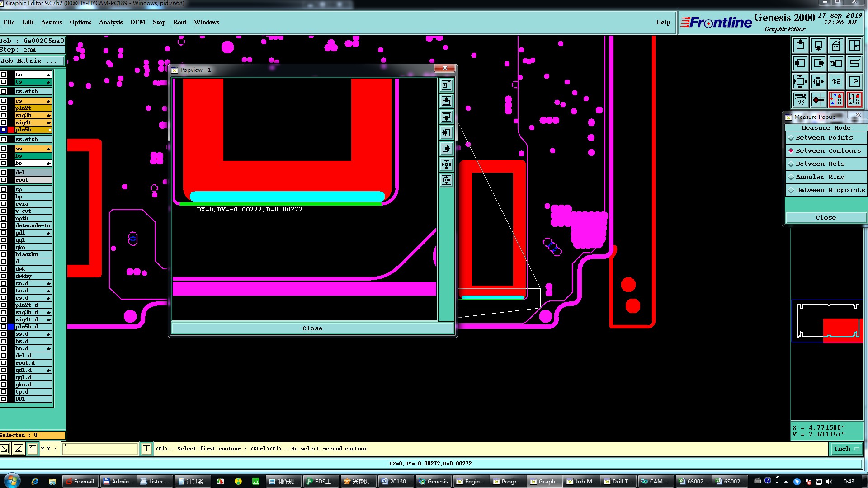Select Between Points measure mode

pyautogui.click(x=824, y=138)
